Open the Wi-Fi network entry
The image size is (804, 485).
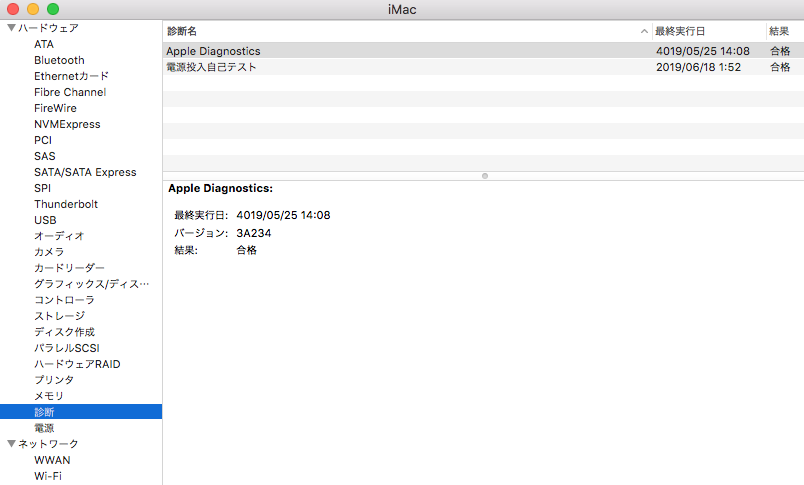[x=48, y=476]
